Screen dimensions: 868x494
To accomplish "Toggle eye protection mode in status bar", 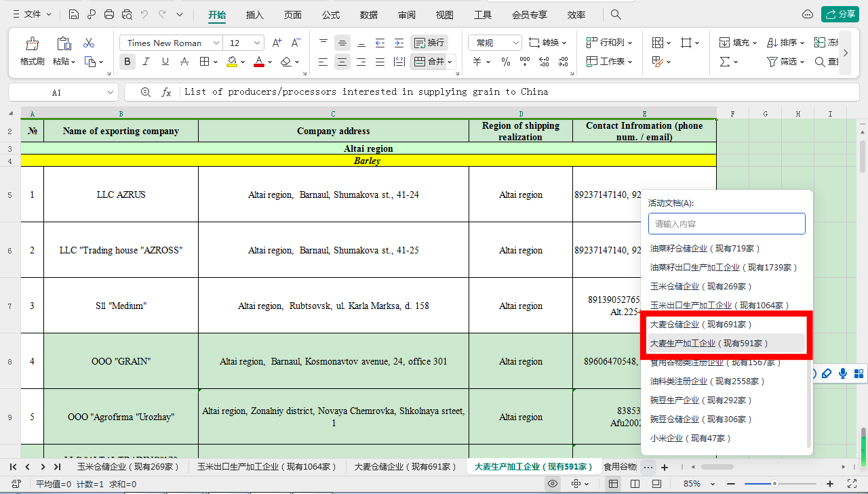I will [x=553, y=484].
